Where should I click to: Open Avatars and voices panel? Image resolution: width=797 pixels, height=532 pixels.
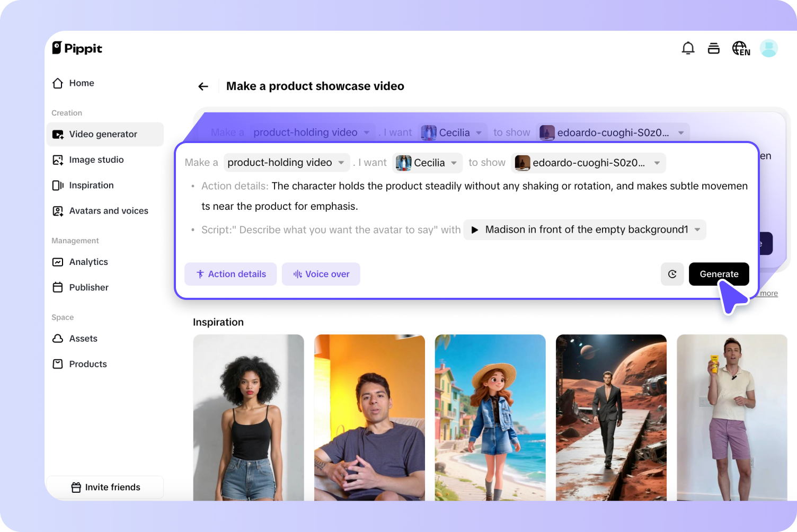(108, 210)
